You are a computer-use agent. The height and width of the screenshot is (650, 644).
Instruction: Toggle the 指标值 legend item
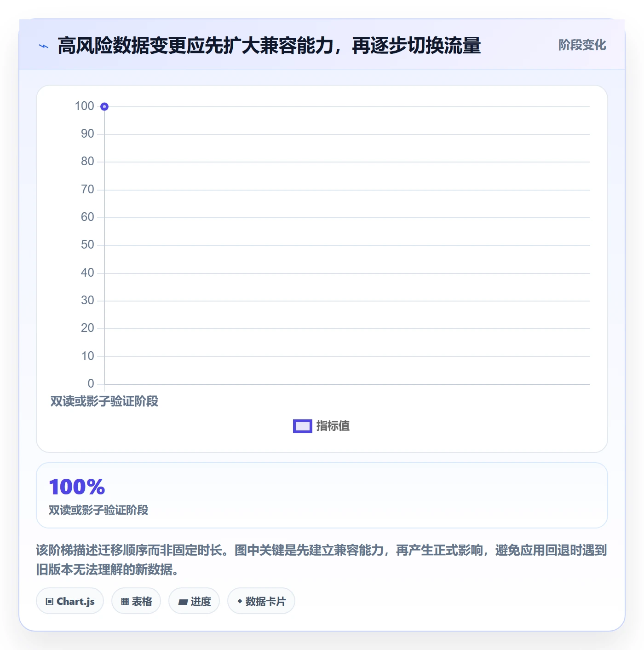tap(322, 426)
